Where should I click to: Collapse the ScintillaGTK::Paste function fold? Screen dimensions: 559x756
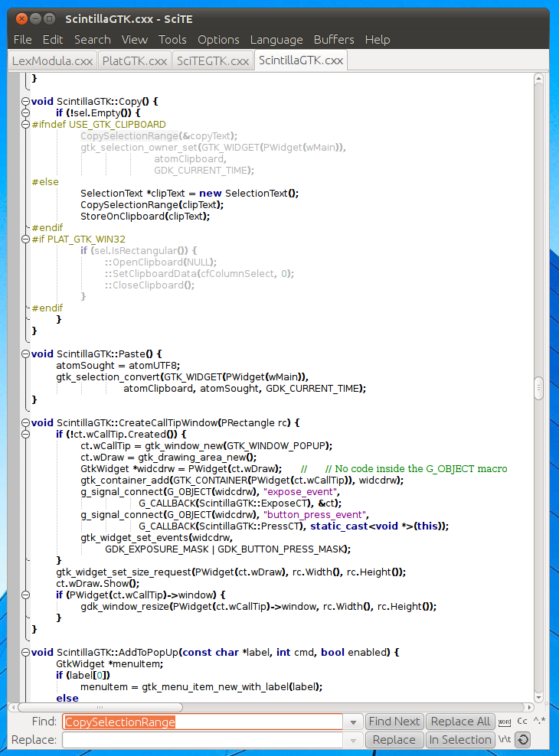tap(25, 354)
